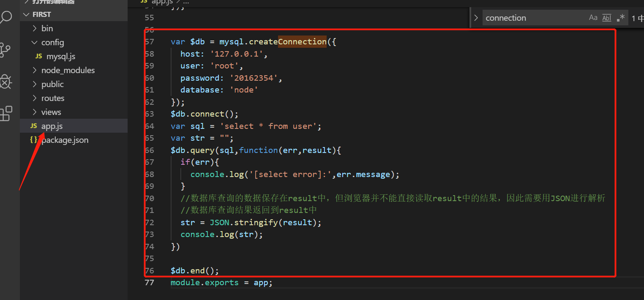Click the braces icon of package.json
Image resolution: width=644 pixels, height=300 pixels.
click(34, 140)
